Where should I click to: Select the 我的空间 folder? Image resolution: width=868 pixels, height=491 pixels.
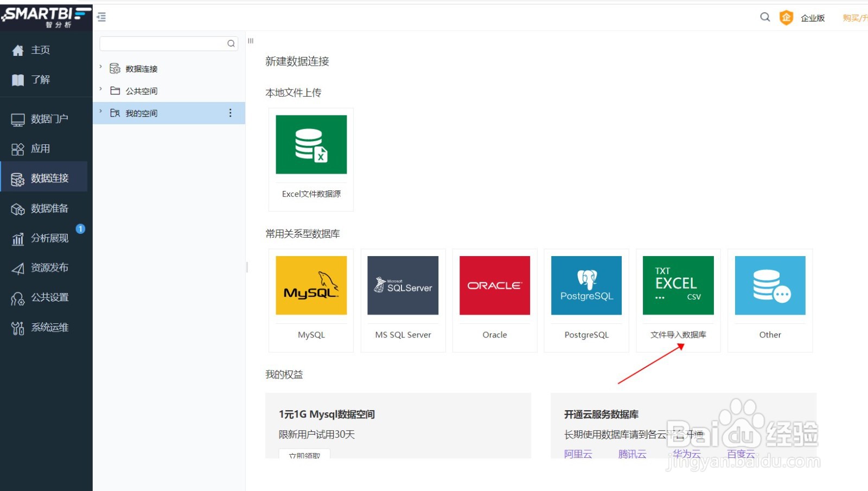click(142, 113)
